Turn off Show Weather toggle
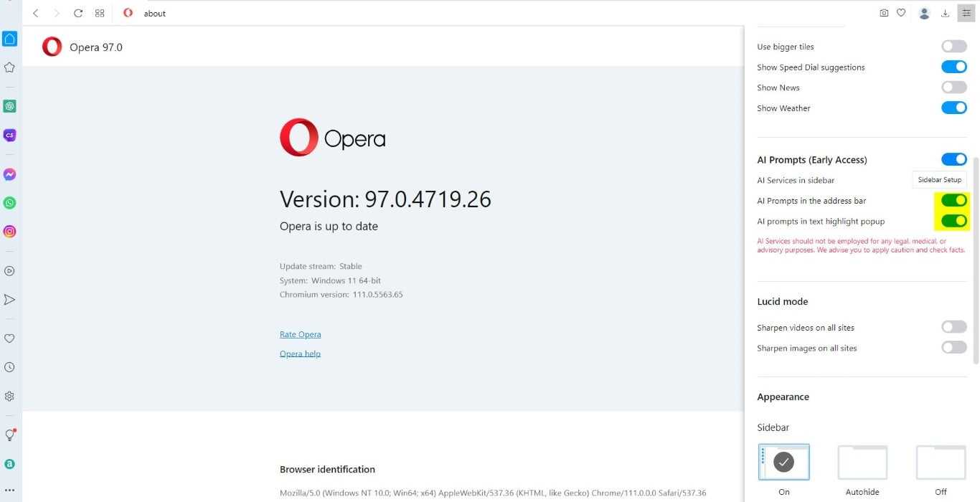980x502 pixels. pyautogui.click(x=954, y=108)
